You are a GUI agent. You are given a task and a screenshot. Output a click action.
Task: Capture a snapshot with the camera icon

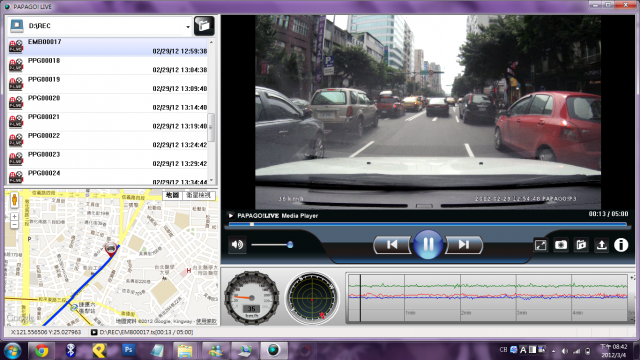tap(561, 245)
